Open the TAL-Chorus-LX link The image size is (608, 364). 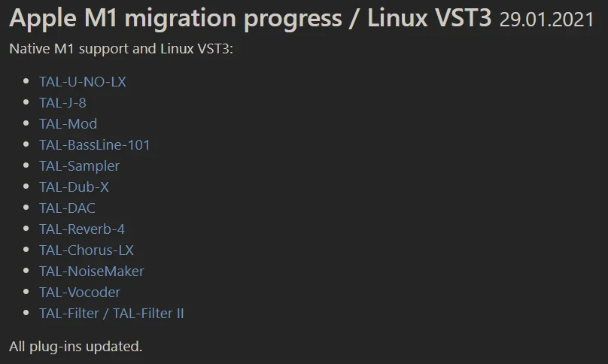(x=87, y=250)
